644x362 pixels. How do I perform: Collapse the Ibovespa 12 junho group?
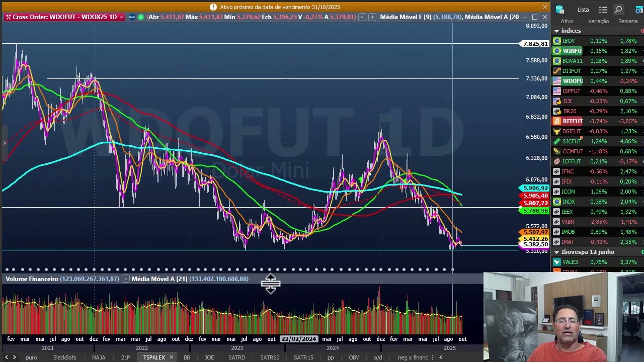pyautogui.click(x=556, y=252)
